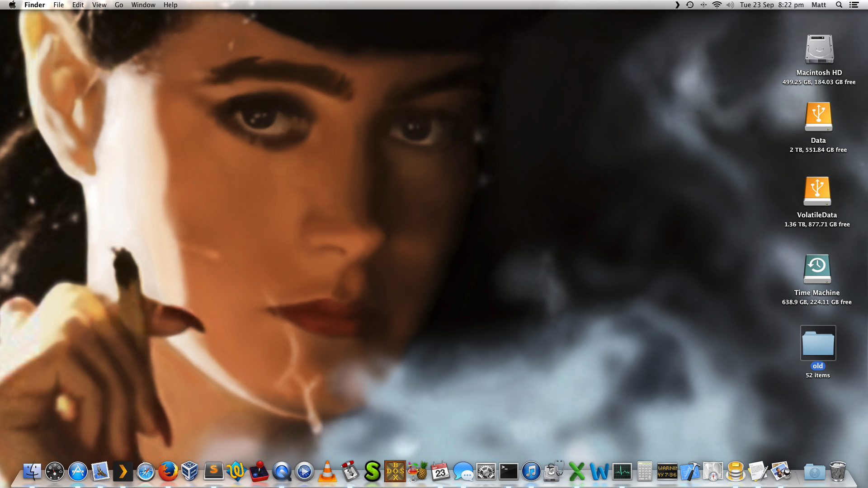Open the Trash in the Dock
Viewport: 868px width, 488px height.
[x=838, y=472]
